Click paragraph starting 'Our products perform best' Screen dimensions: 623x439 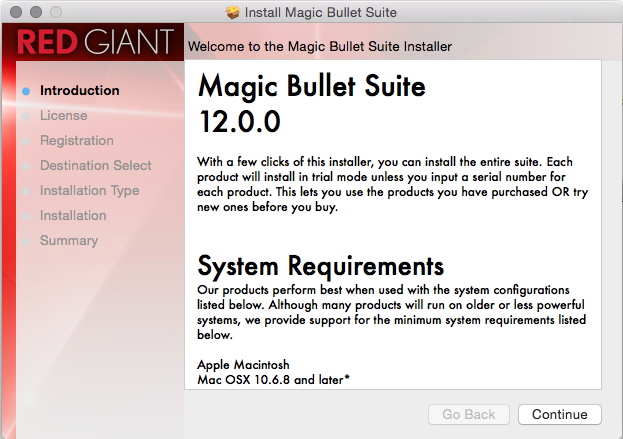click(391, 312)
